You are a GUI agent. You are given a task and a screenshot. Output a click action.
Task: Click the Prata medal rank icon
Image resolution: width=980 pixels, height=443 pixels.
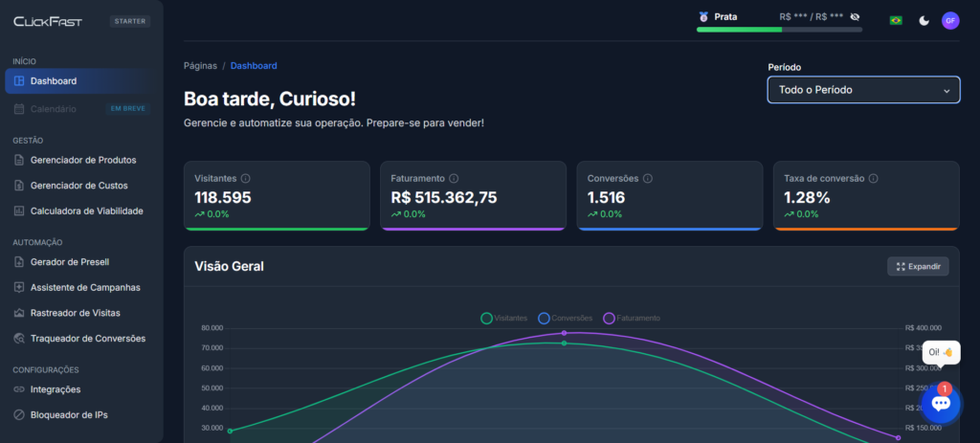pyautogui.click(x=703, y=16)
